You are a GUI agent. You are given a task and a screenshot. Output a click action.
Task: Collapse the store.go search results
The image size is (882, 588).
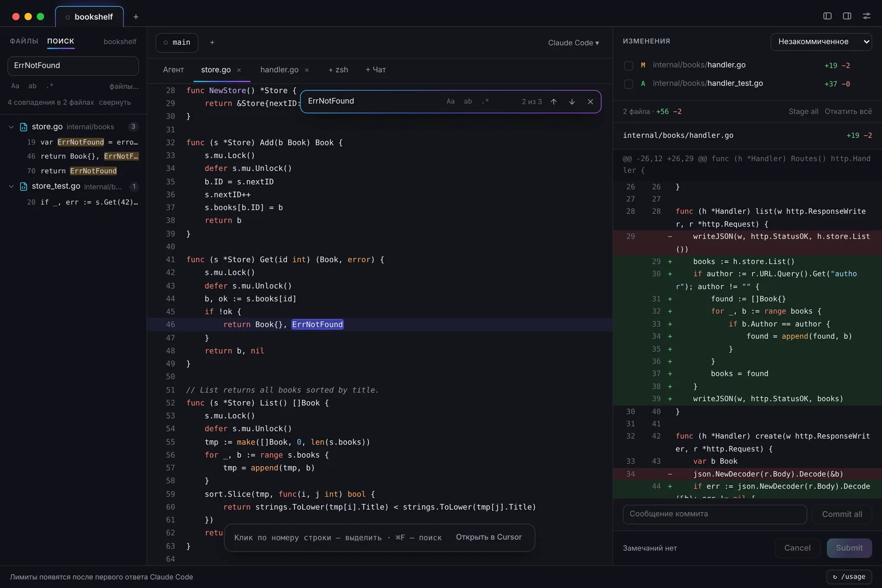pos(11,127)
